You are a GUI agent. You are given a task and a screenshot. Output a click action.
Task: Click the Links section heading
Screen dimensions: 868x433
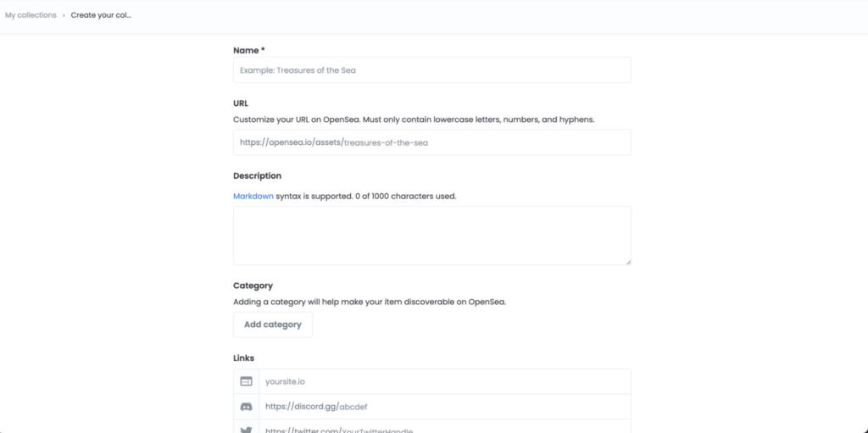tap(243, 358)
